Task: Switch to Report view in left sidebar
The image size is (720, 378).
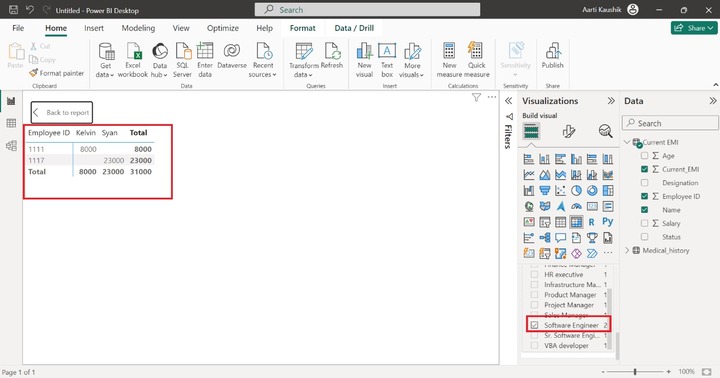Action: coord(11,101)
